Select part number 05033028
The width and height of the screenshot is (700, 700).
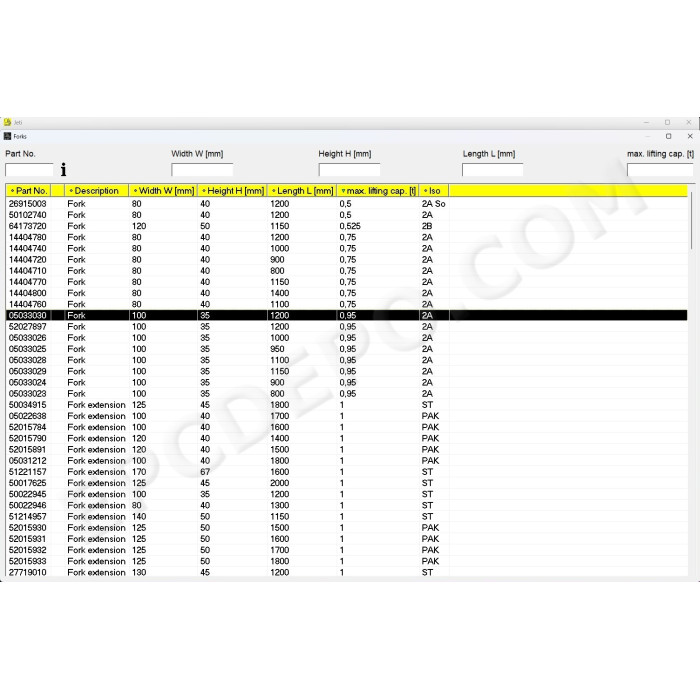28,360
